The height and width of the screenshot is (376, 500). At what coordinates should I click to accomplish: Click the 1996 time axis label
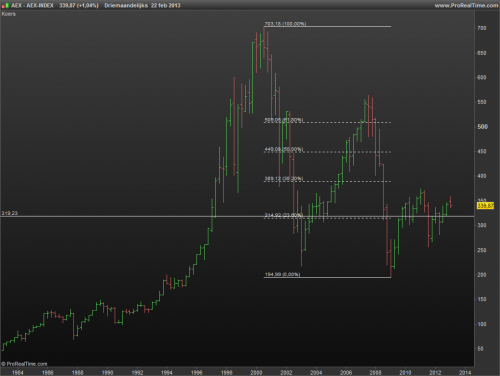click(197, 372)
